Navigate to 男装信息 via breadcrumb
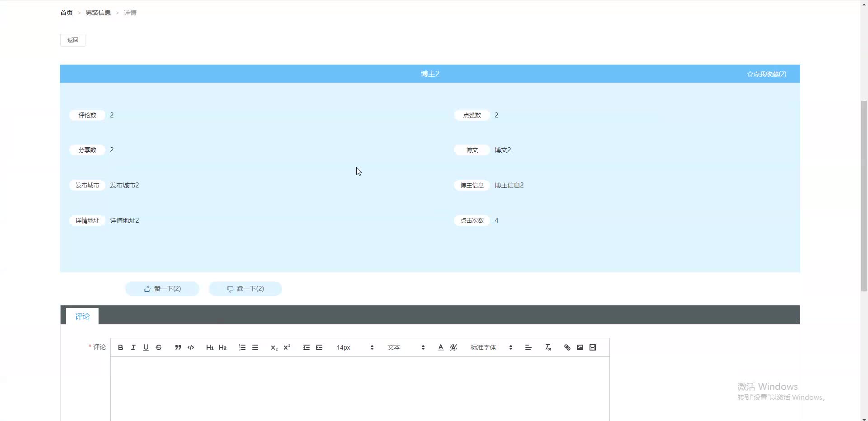Viewport: 868px width, 421px height. click(98, 12)
